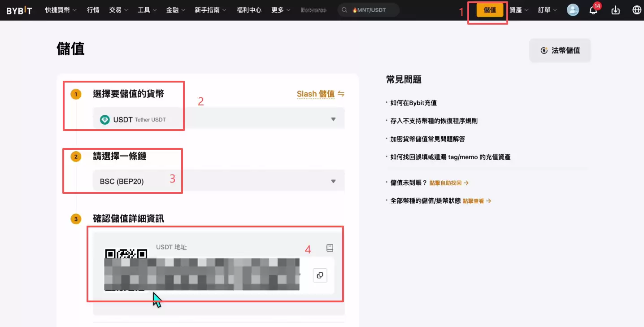
Task: Open the 資產 assets dropdown
Action: tap(516, 9)
